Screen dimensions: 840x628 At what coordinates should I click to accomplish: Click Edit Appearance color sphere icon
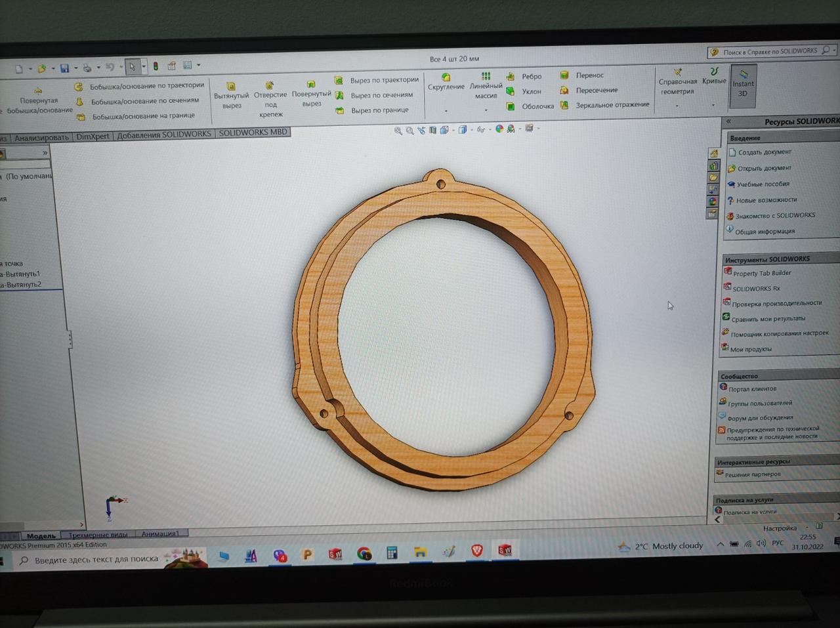[499, 129]
